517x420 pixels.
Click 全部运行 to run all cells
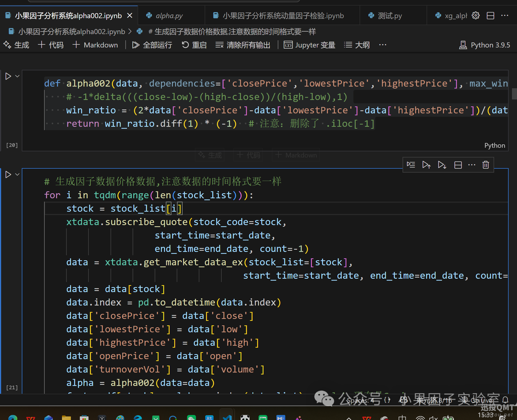(152, 45)
